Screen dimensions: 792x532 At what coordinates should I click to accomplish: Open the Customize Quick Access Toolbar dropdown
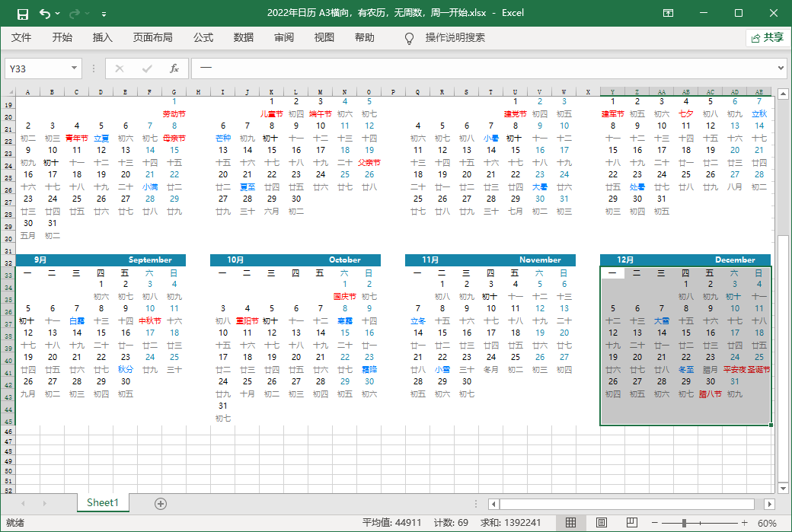click(105, 13)
